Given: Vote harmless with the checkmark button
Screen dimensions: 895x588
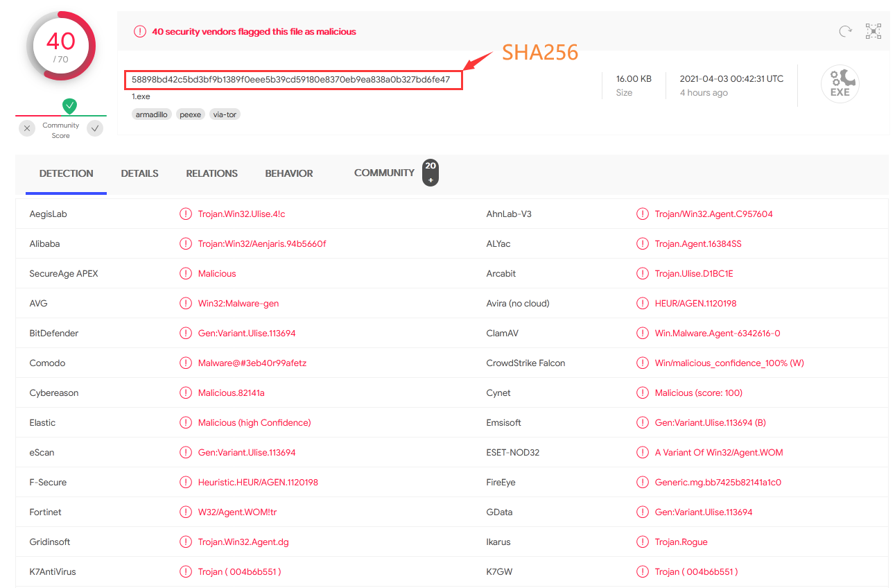Looking at the screenshot, I should pos(95,128).
